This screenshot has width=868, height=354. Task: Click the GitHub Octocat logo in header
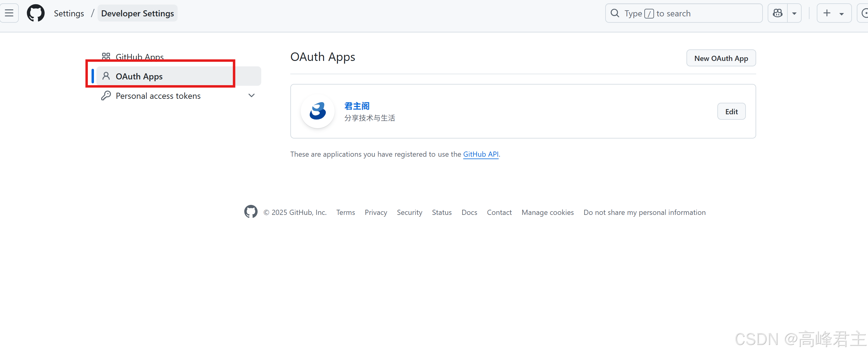click(36, 13)
